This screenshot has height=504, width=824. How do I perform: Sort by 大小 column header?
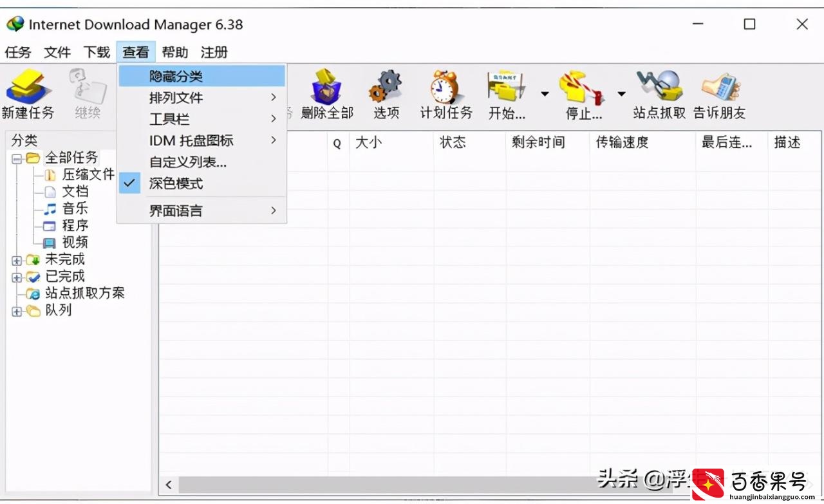coord(392,143)
